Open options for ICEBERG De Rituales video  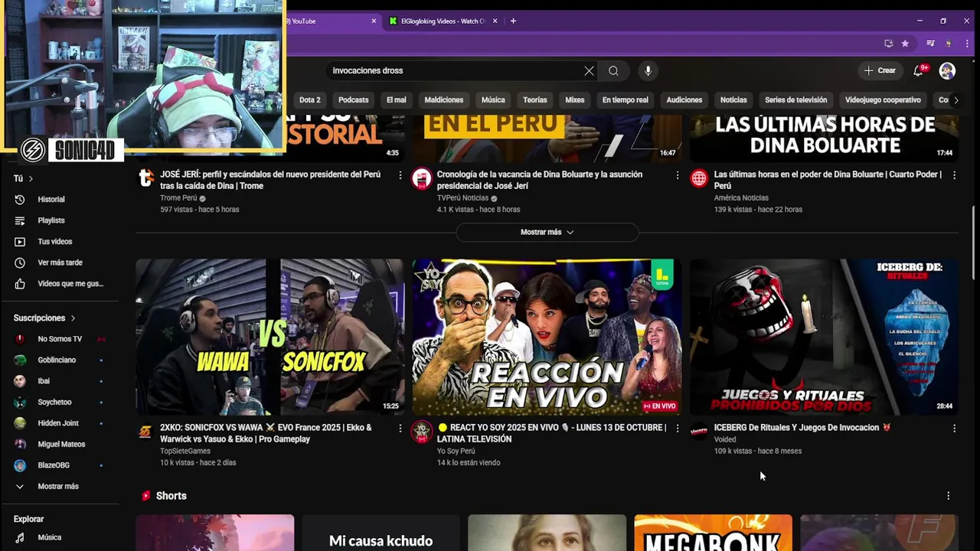point(954,429)
